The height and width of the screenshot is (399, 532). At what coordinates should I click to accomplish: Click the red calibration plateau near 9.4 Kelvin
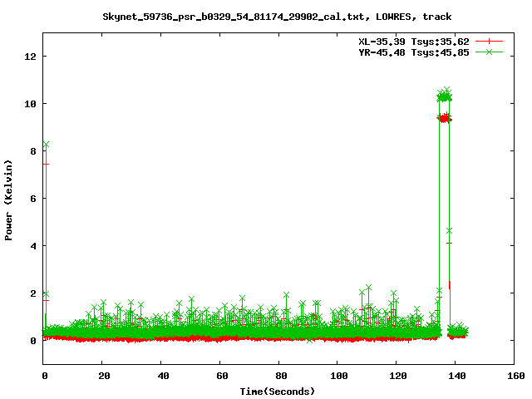444,118
